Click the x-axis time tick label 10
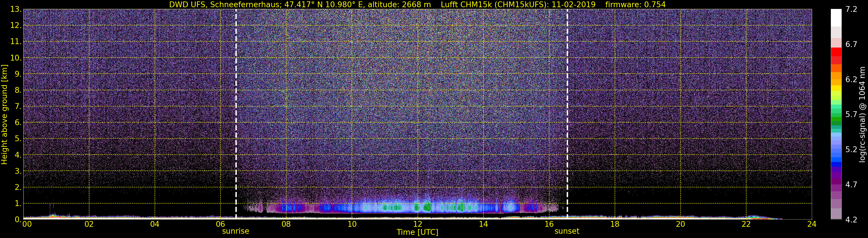 pyautogui.click(x=352, y=225)
